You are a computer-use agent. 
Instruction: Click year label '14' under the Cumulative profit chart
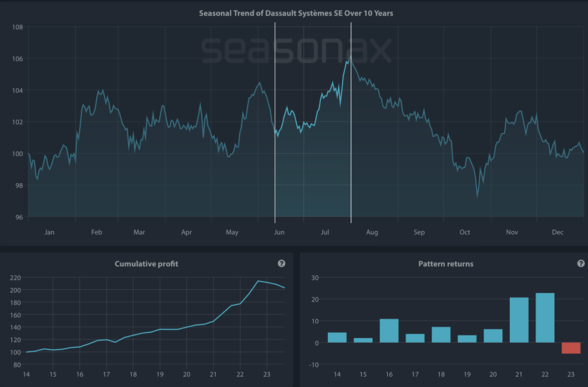(x=26, y=374)
